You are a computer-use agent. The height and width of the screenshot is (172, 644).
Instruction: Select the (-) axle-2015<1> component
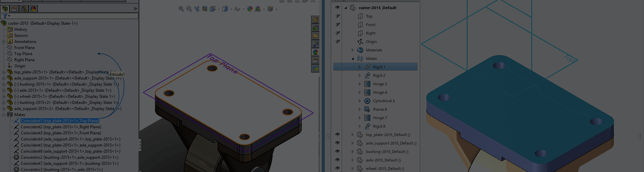tap(62, 90)
